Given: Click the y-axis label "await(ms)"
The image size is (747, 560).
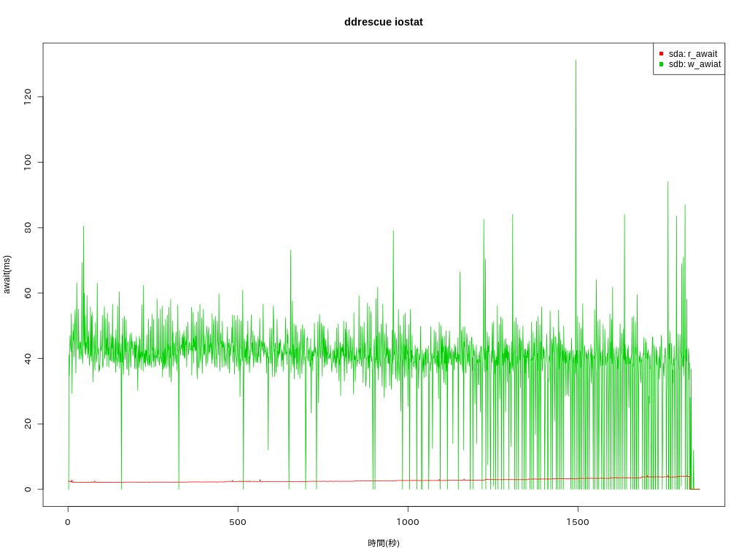Looking at the screenshot, I should click(x=7, y=275).
